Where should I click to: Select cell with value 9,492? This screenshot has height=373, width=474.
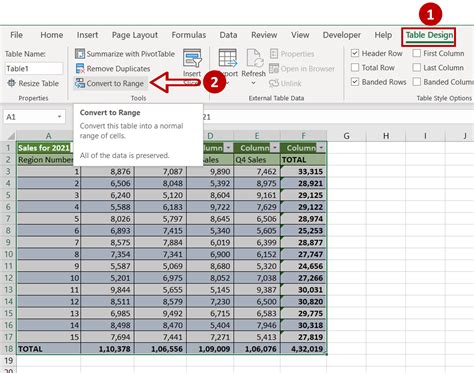[x=161, y=313]
